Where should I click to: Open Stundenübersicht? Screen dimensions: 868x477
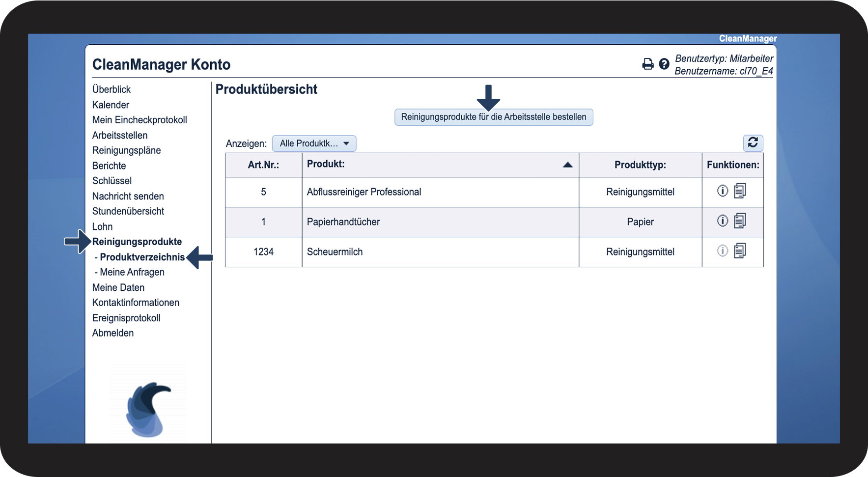coord(128,211)
